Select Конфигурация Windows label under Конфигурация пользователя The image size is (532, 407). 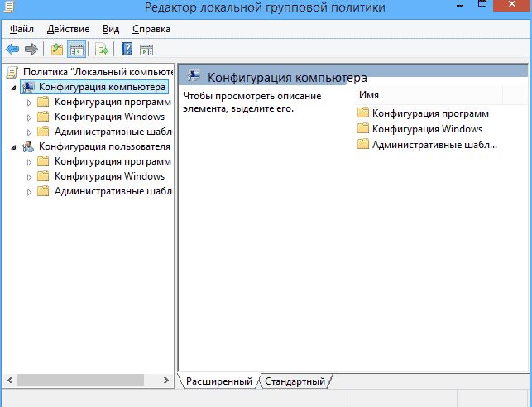[109, 176]
